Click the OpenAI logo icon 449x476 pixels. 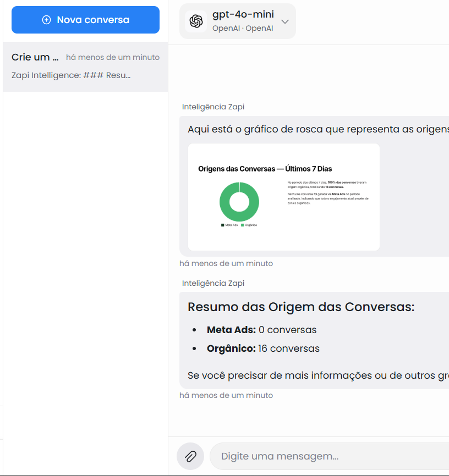point(196,21)
